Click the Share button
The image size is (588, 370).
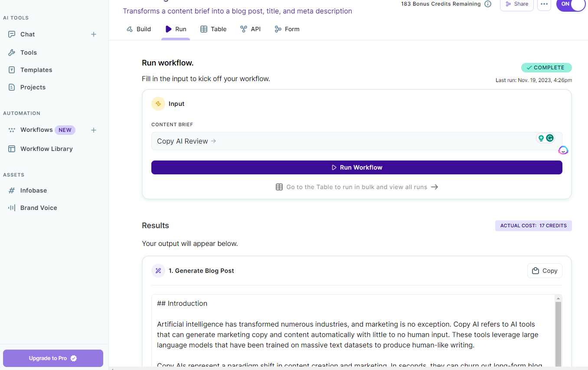pos(516,4)
